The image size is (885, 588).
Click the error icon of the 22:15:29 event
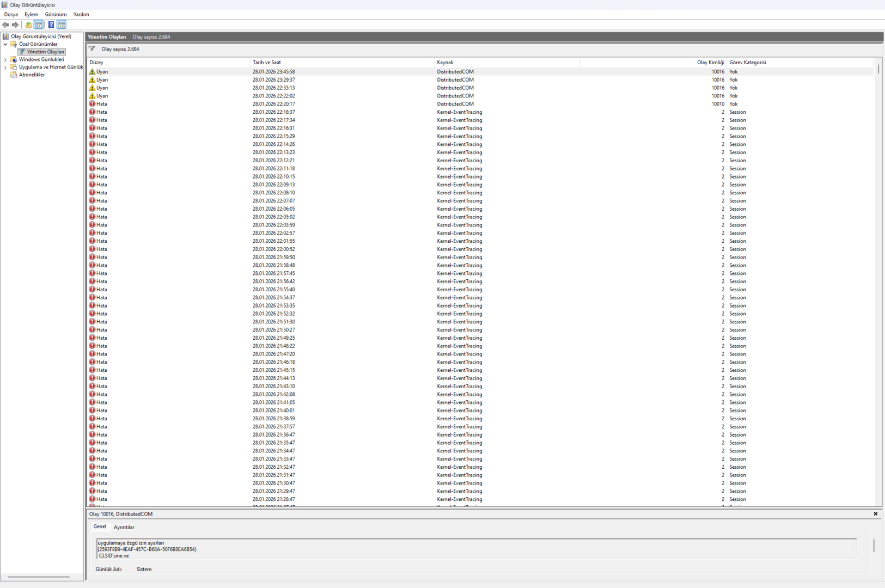[x=92, y=136]
